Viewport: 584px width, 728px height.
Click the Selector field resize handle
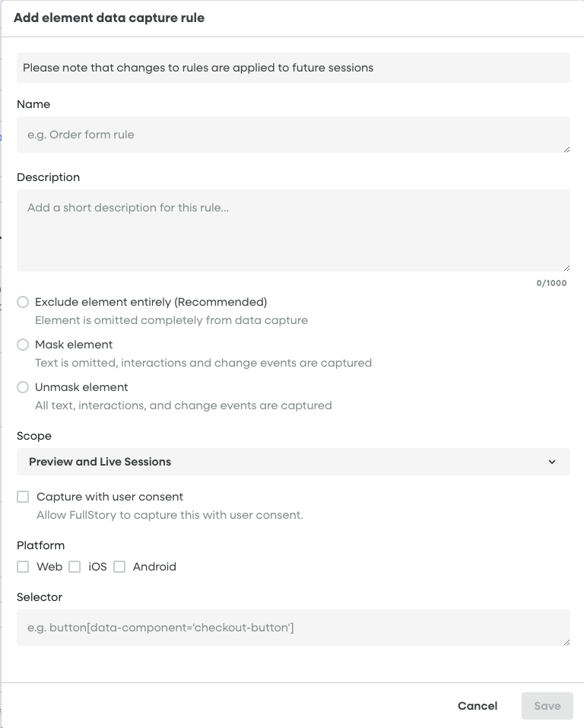[x=567, y=643]
